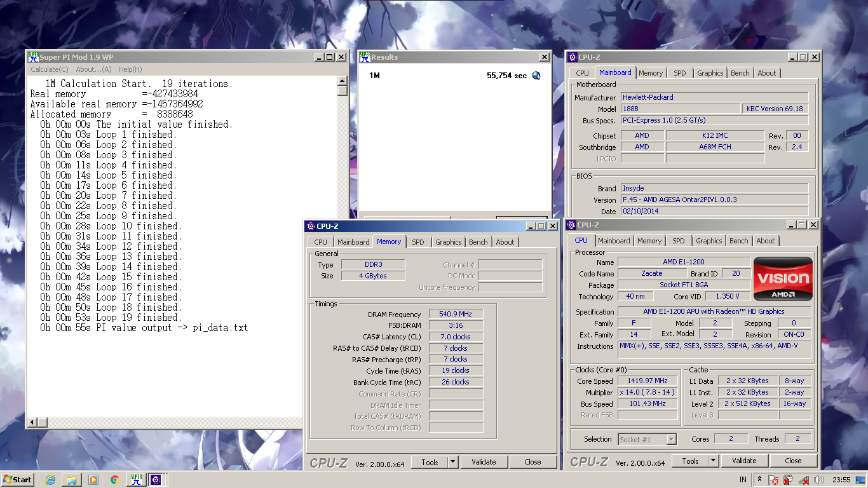Open Windows Explorer folder icon in taskbar
This screenshot has width=868, height=488.
click(72, 480)
